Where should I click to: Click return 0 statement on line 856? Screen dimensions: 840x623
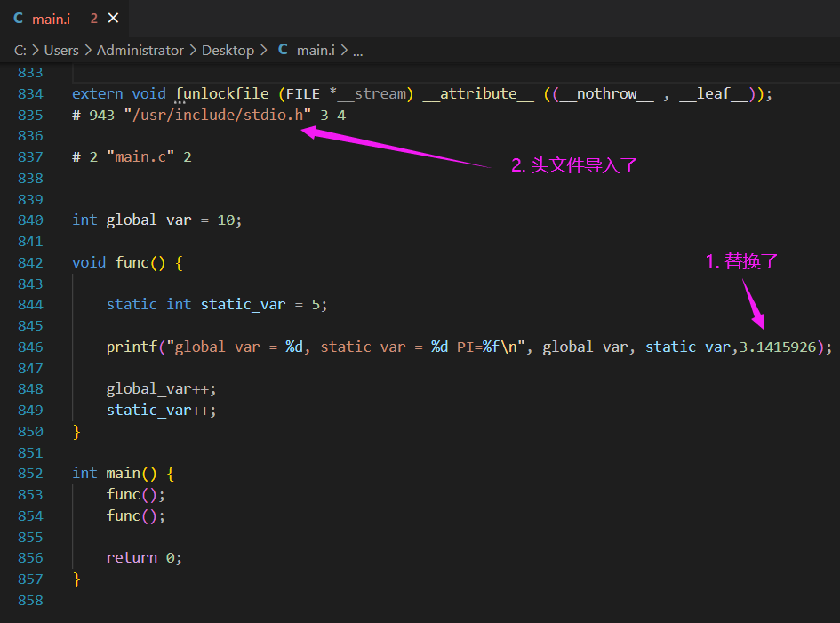pyautogui.click(x=144, y=557)
